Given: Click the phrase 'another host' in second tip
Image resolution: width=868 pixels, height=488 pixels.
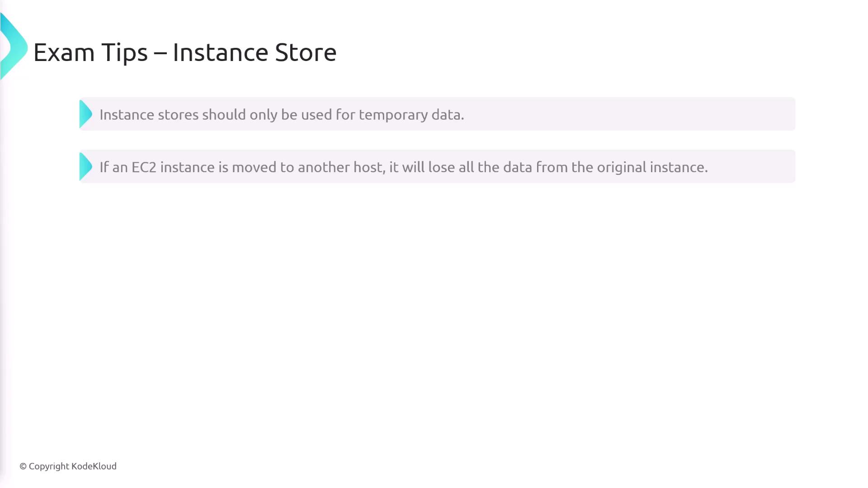Looking at the screenshot, I should click(341, 168).
